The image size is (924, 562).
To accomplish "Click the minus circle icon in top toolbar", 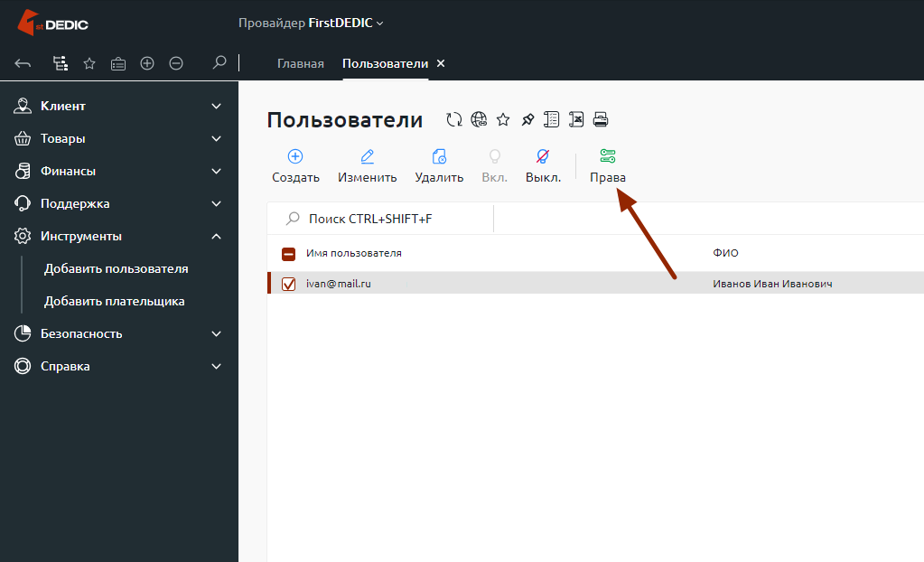I will 176,63.
